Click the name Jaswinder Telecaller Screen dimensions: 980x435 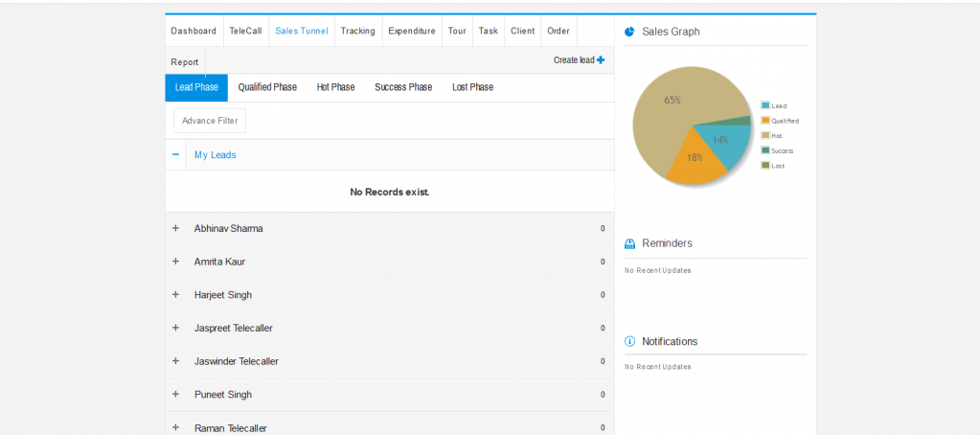[x=237, y=361]
